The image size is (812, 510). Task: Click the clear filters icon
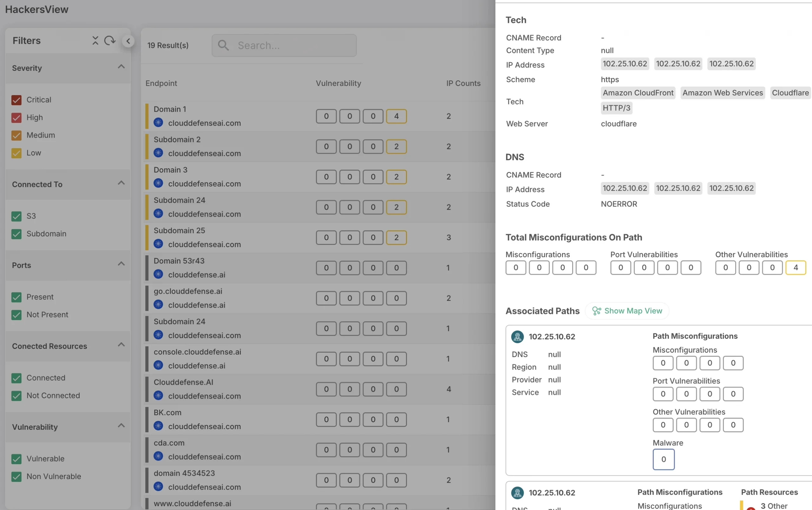tap(95, 41)
